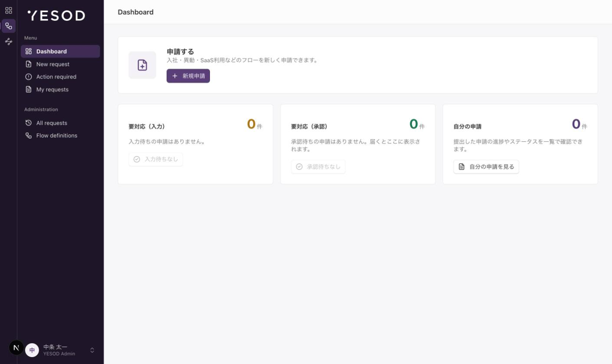
Task: Open Action required page
Action: 60,77
